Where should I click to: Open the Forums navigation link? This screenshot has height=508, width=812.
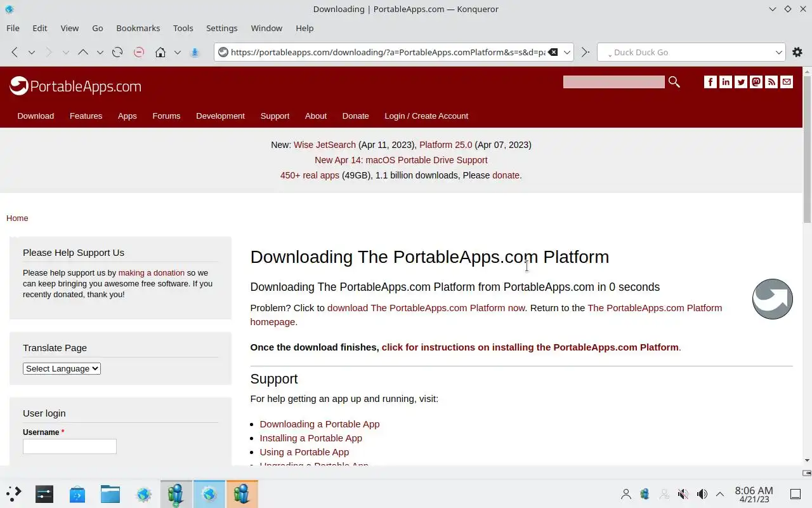pyautogui.click(x=166, y=116)
